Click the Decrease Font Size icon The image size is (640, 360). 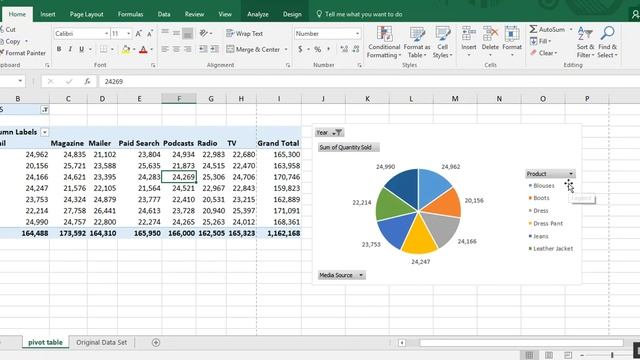(x=150, y=33)
